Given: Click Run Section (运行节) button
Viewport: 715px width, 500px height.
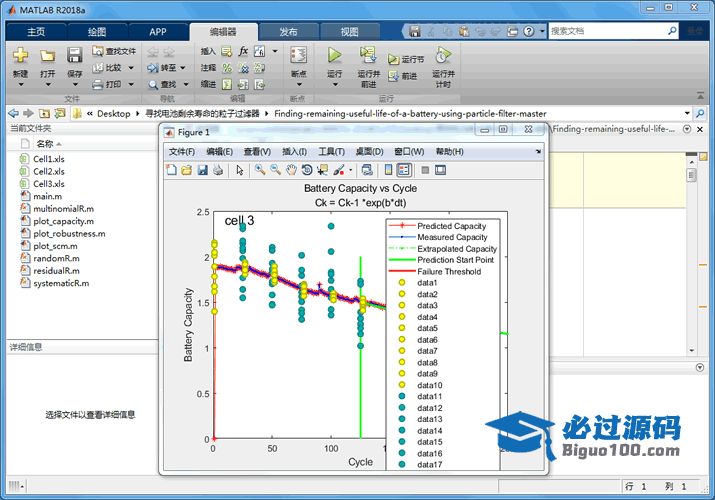Looking at the screenshot, I should (406, 59).
